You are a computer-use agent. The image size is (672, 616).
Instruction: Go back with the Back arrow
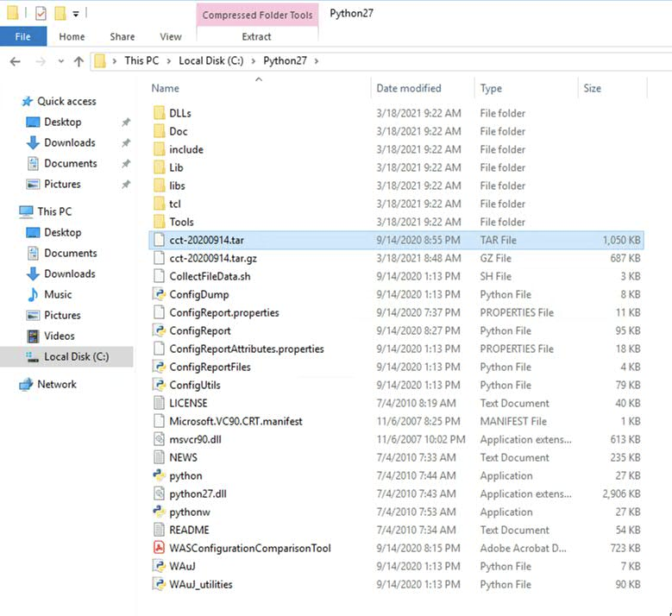point(16,61)
